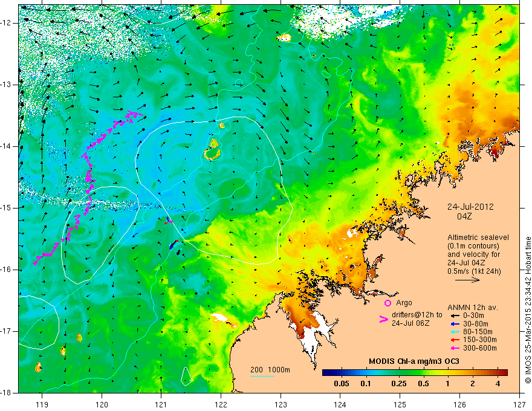This screenshot has height=411, width=532.
Task: Click the "04Z" time label under date
Action: click(x=464, y=216)
